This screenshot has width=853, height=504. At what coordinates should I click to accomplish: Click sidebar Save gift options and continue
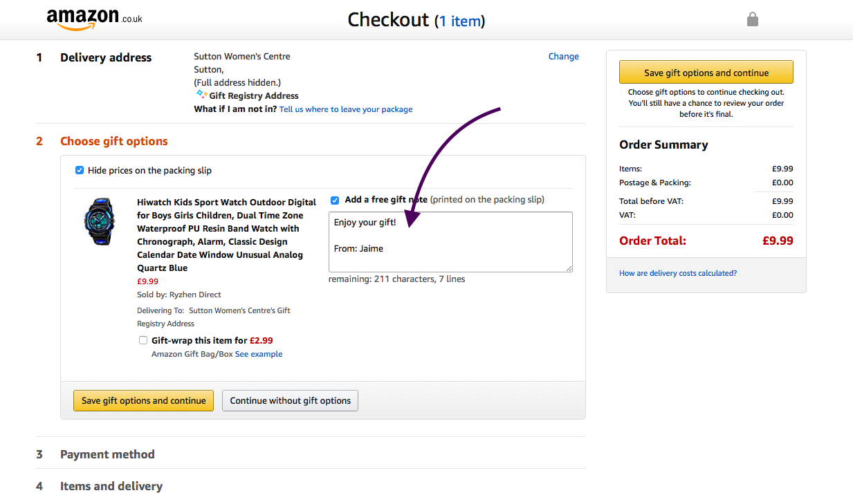click(x=706, y=73)
